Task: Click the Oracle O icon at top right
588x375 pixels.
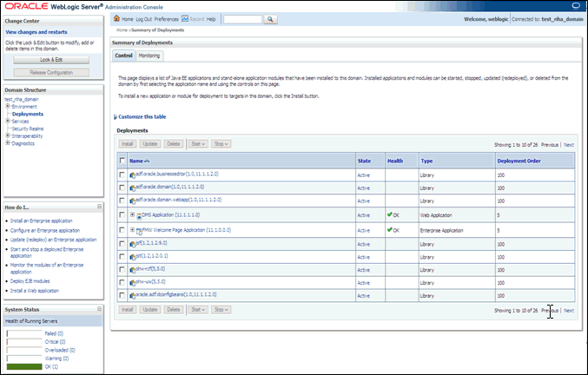Action: [576, 5]
